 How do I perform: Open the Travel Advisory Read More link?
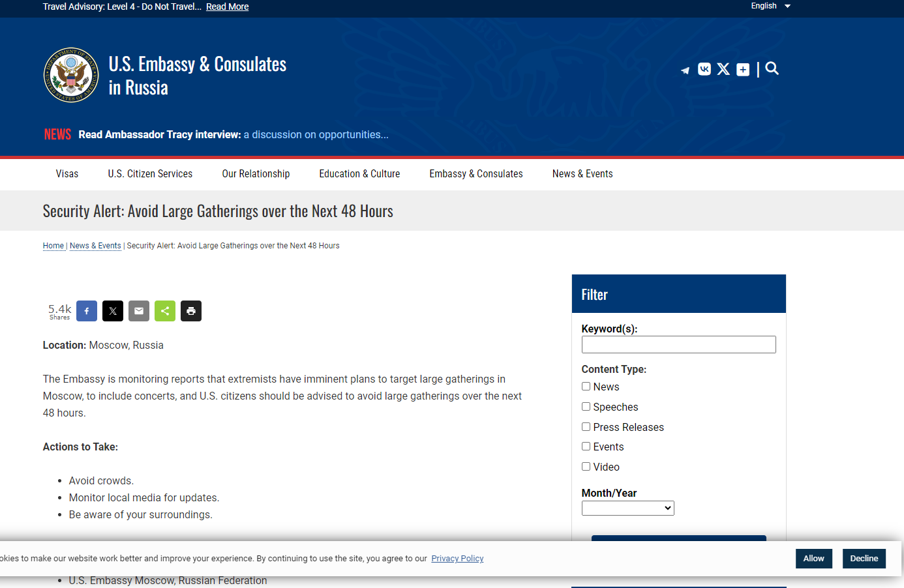[x=227, y=7]
